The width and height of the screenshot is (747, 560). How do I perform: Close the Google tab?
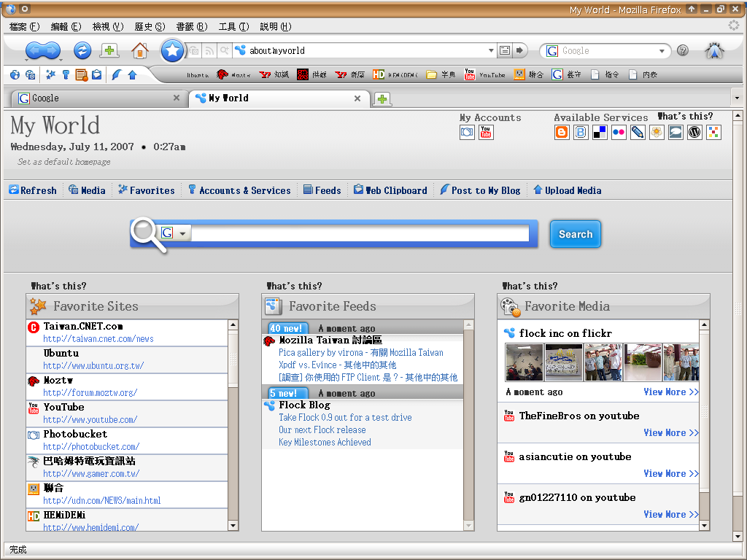[x=177, y=98]
